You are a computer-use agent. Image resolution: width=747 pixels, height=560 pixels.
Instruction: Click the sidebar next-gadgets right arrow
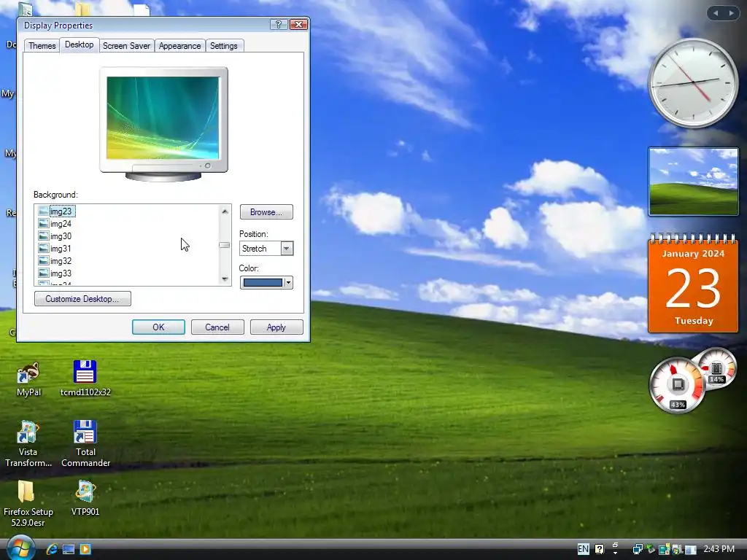pos(731,13)
